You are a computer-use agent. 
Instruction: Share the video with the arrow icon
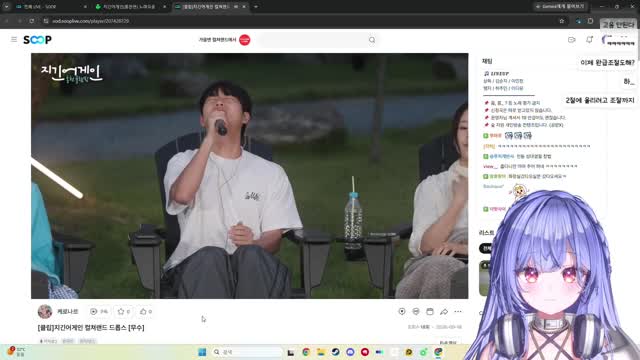coord(444,311)
